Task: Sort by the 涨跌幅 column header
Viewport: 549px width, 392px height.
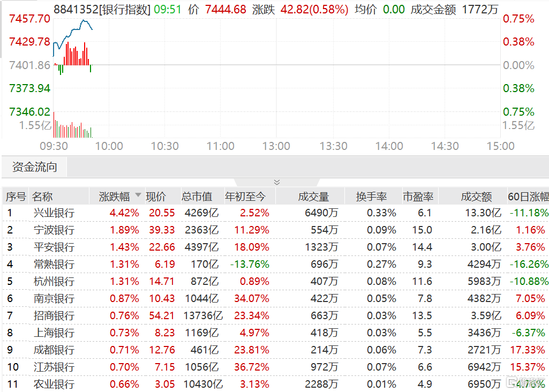Action: point(115,197)
